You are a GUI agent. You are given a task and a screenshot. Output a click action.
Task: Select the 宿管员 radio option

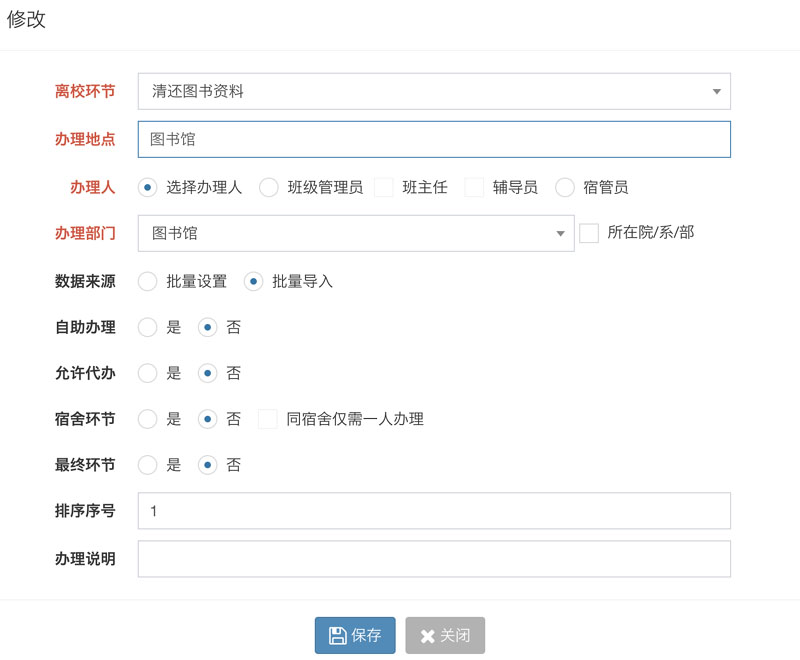[564, 187]
